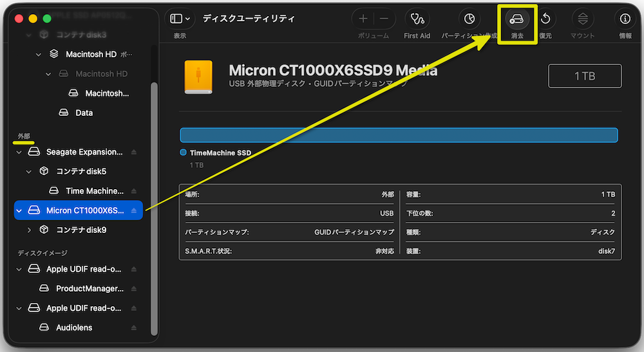Click the add volume plus button
This screenshot has width=644, height=352.
(x=363, y=19)
